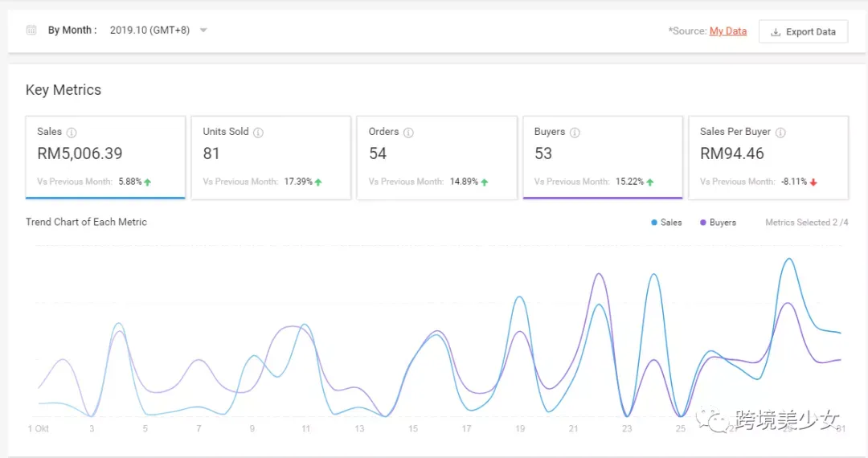The width and height of the screenshot is (868, 458).
Task: Select the Sales Per Buyer metric card
Action: [768, 157]
